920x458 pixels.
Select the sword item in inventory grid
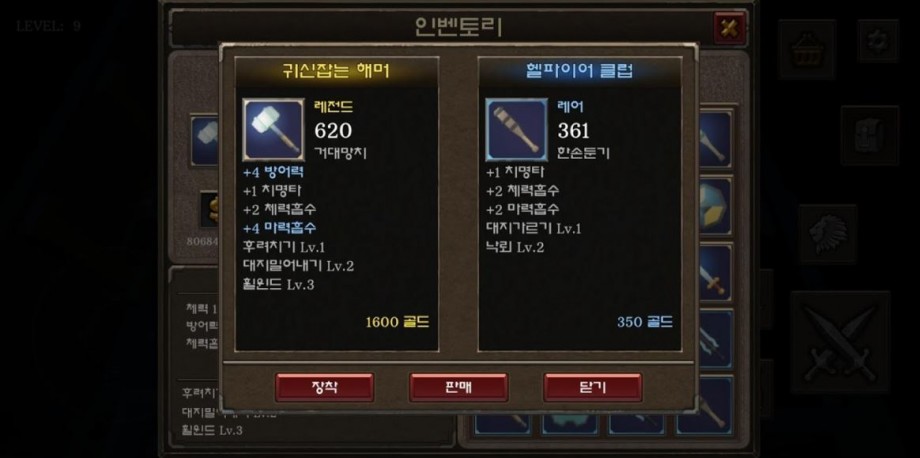[x=715, y=273]
